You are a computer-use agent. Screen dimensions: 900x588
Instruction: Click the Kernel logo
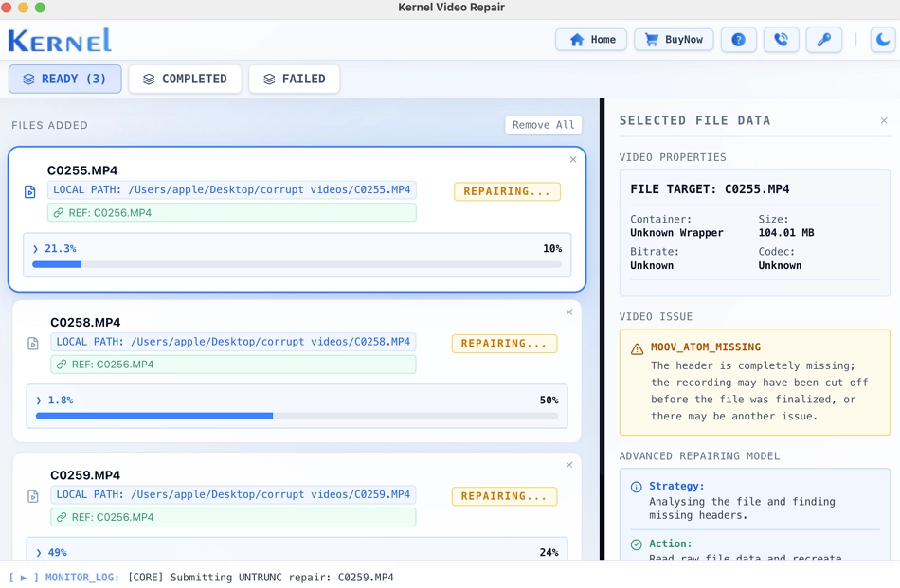click(60, 40)
